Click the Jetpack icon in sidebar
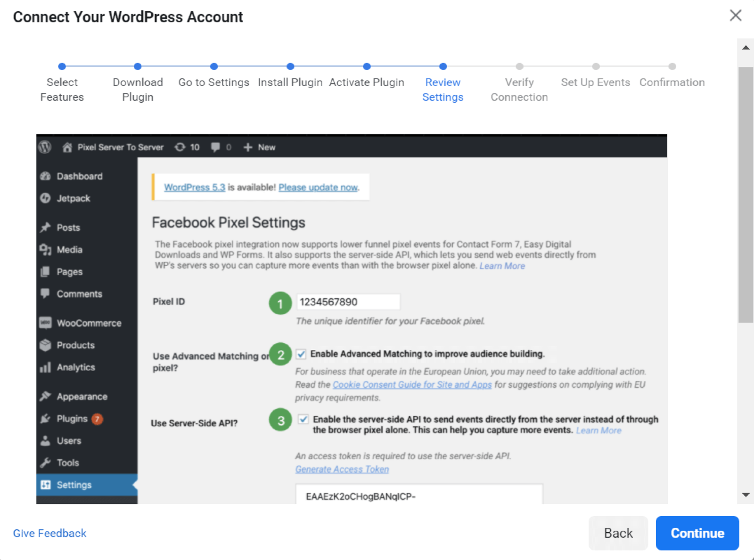Image resolution: width=754 pixels, height=560 pixels. click(45, 198)
